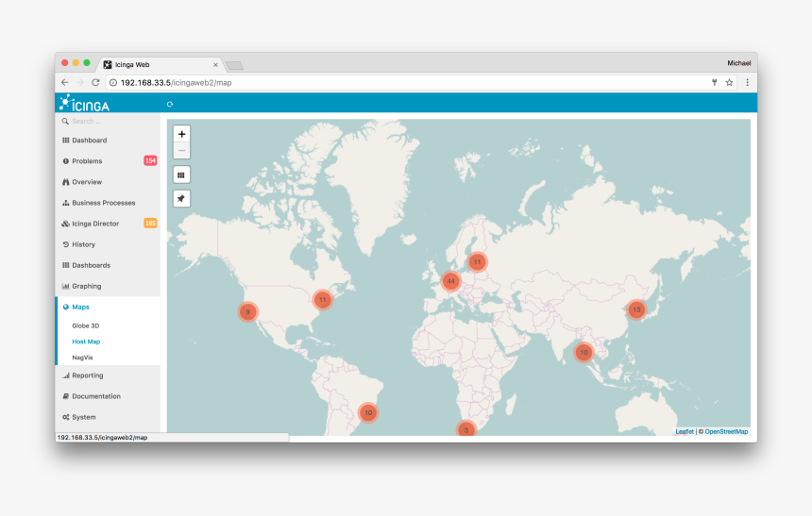Bookmark this page with star icon
This screenshot has width=812, height=516.
tap(729, 83)
